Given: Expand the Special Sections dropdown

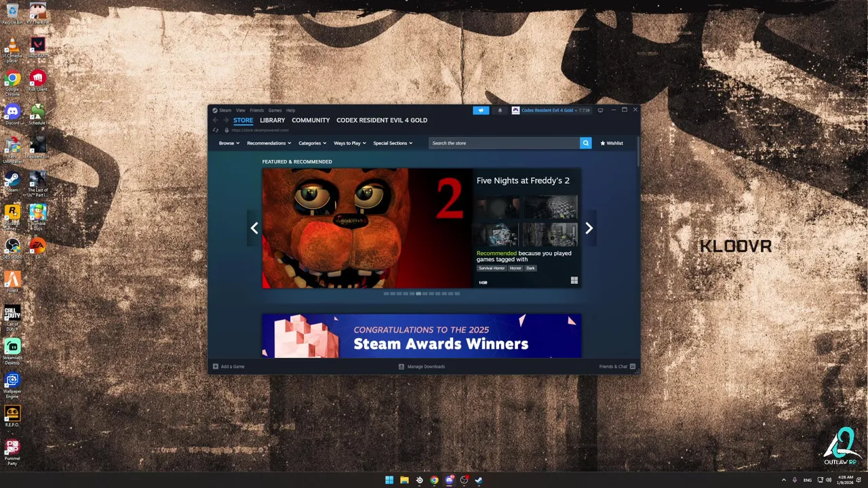Looking at the screenshot, I should [x=393, y=143].
